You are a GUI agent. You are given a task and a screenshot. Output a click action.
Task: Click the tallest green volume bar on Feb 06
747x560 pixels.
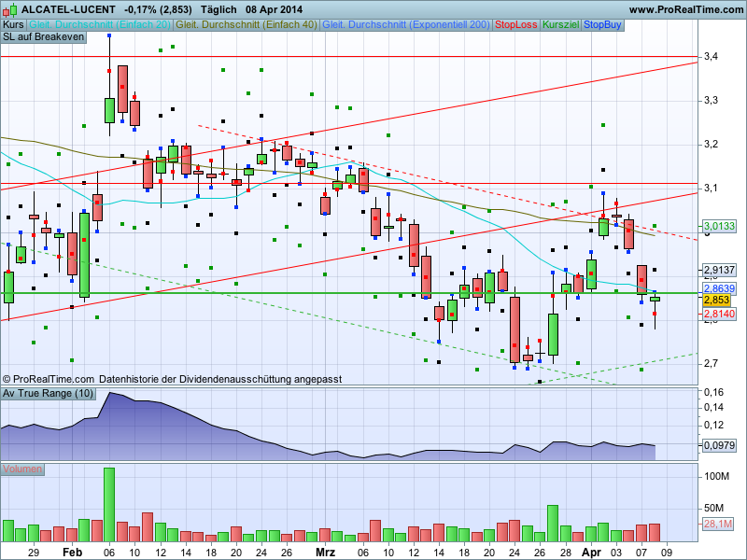coord(109,505)
